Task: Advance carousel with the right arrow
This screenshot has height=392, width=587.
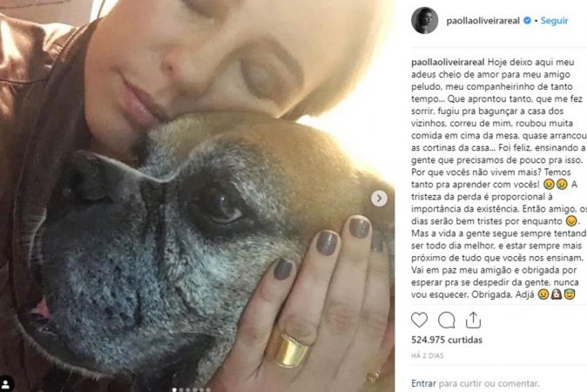Action: [x=379, y=199]
